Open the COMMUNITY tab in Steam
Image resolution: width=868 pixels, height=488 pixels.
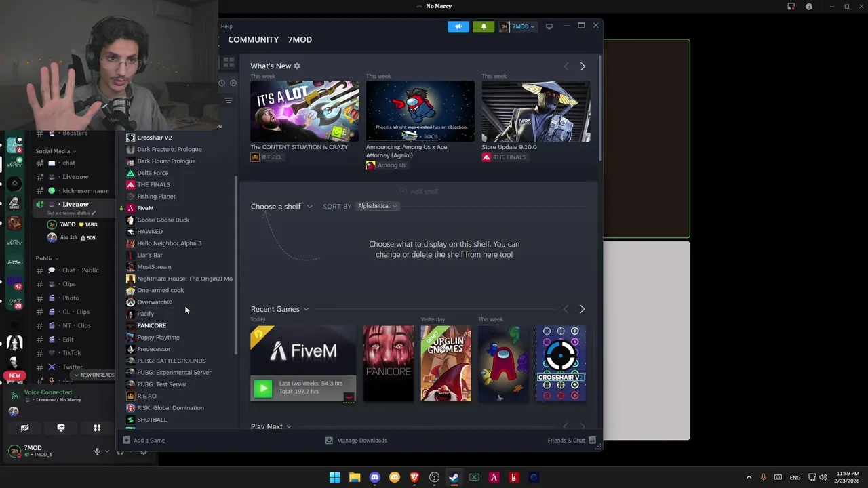click(253, 39)
